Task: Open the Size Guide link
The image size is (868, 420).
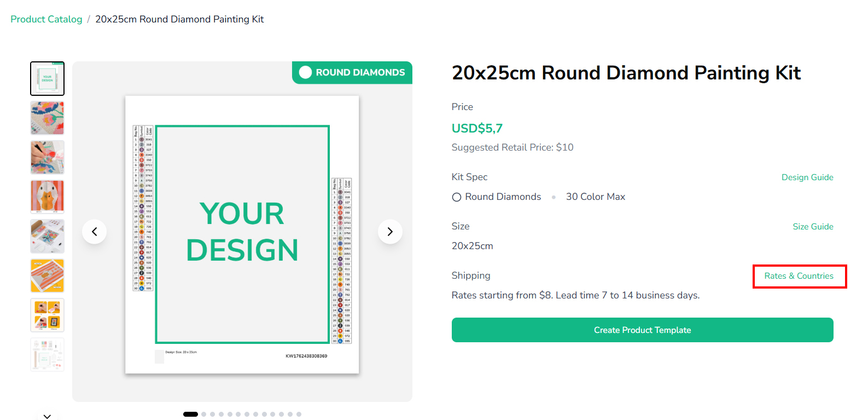Action: 813,227
